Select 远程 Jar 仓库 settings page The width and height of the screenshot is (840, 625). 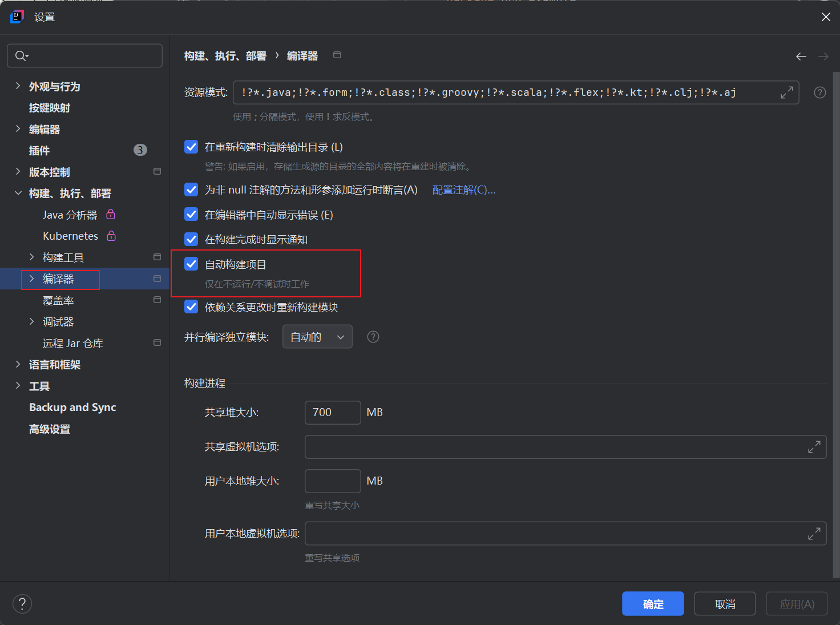(73, 344)
